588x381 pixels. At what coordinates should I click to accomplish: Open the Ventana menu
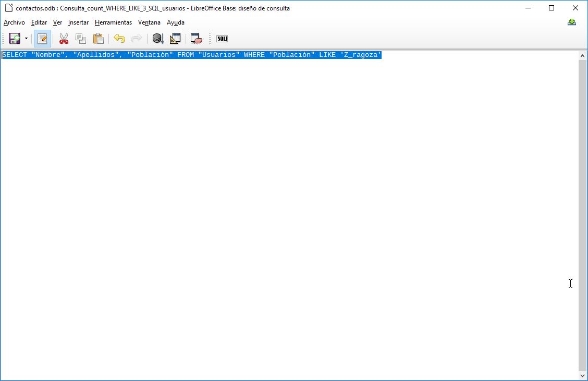click(149, 22)
